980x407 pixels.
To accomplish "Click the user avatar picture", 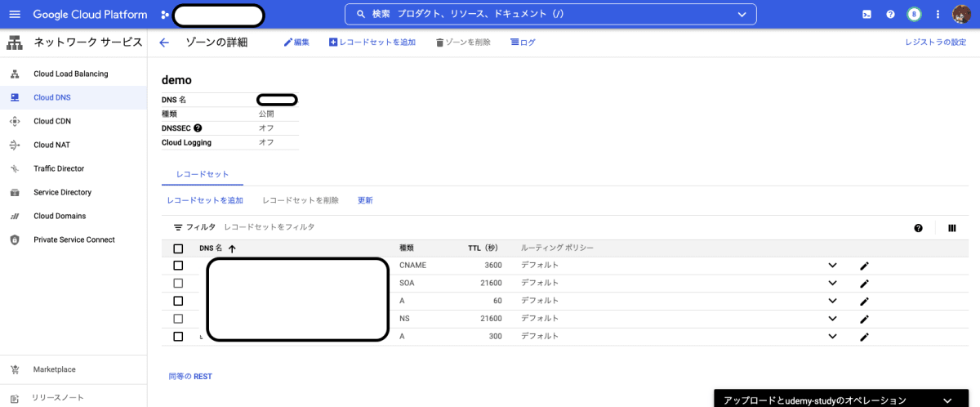I will (x=961, y=15).
